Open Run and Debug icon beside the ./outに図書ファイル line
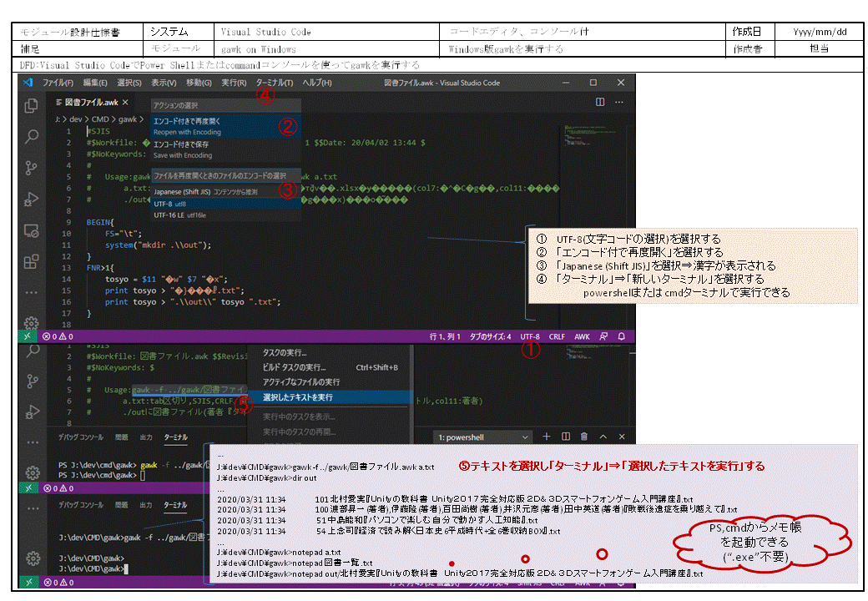This screenshot has height=601, width=868. (33, 412)
